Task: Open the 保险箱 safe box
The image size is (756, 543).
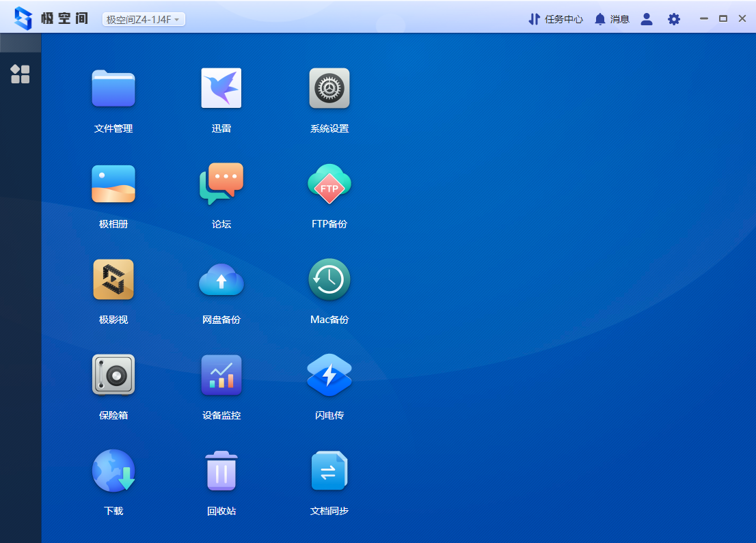Action: 113,375
